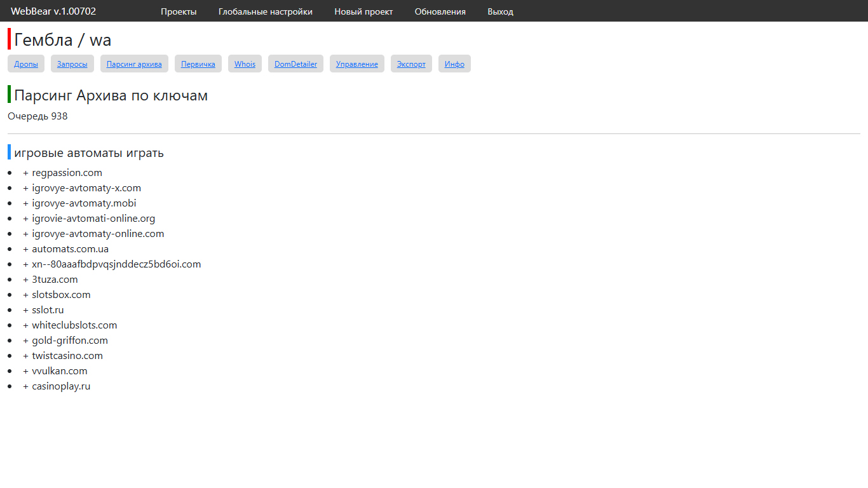Open the Инфо section

point(454,64)
